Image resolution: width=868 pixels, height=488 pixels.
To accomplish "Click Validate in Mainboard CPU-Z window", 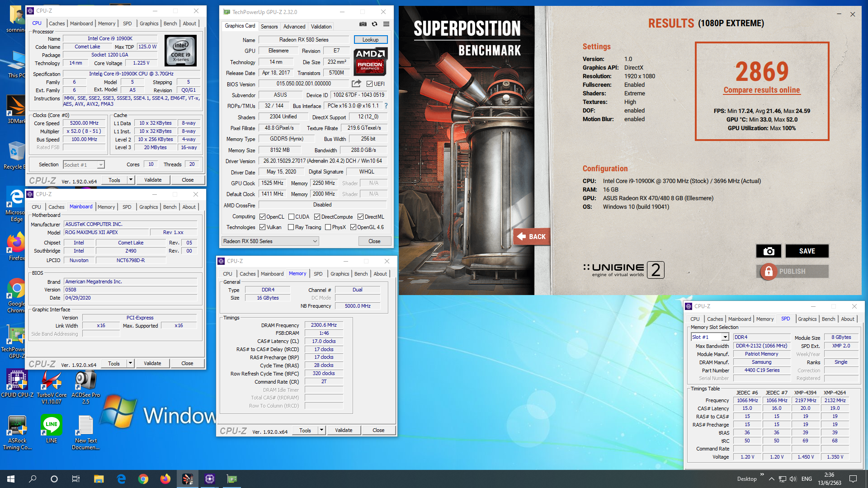I will pyautogui.click(x=152, y=363).
